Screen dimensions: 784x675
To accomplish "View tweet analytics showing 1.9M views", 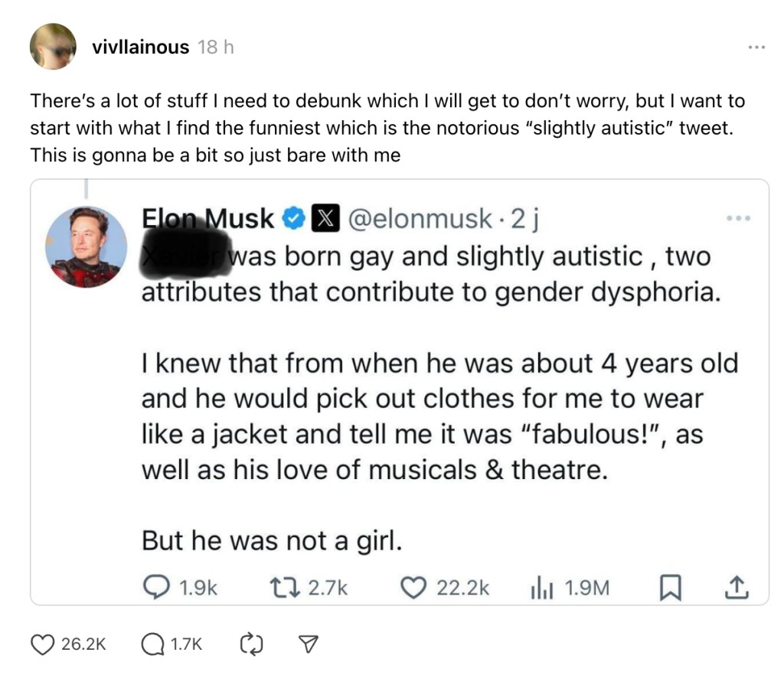I will click(542, 587).
